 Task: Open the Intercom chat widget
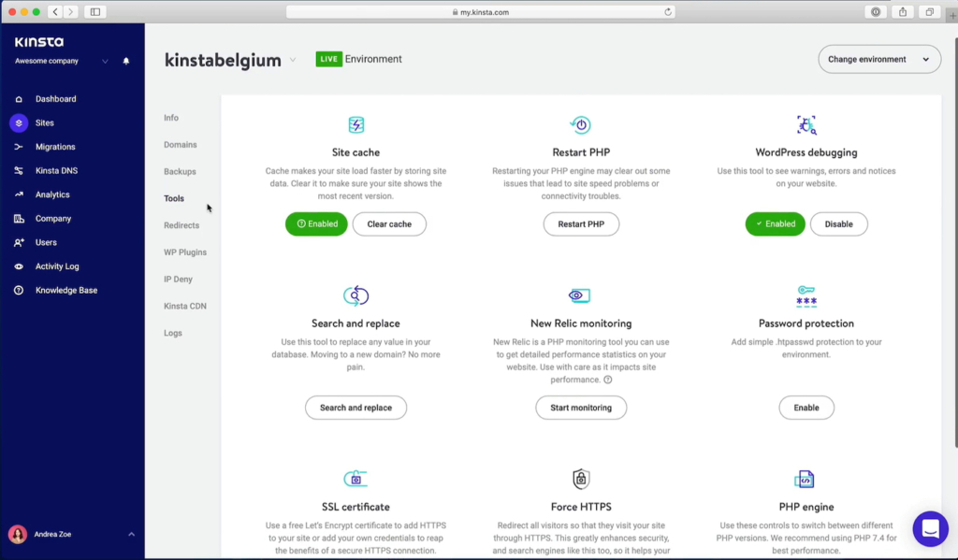930,529
